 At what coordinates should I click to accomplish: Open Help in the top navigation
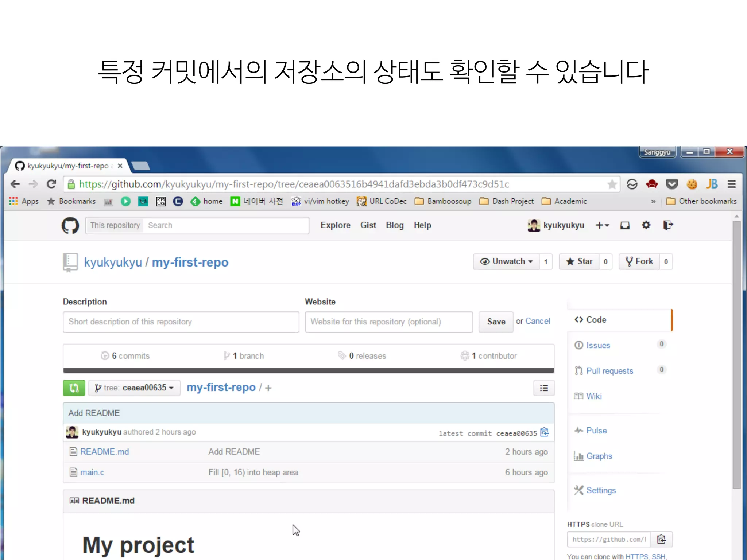[x=422, y=225]
